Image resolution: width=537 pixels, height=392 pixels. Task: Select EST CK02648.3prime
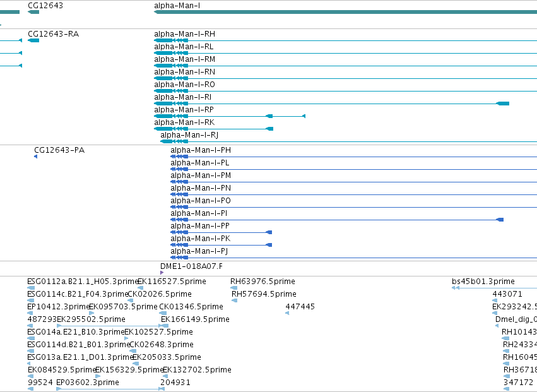[x=162, y=345]
